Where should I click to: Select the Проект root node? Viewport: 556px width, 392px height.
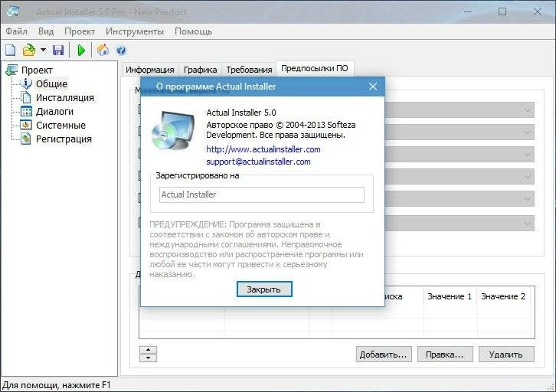(x=37, y=70)
